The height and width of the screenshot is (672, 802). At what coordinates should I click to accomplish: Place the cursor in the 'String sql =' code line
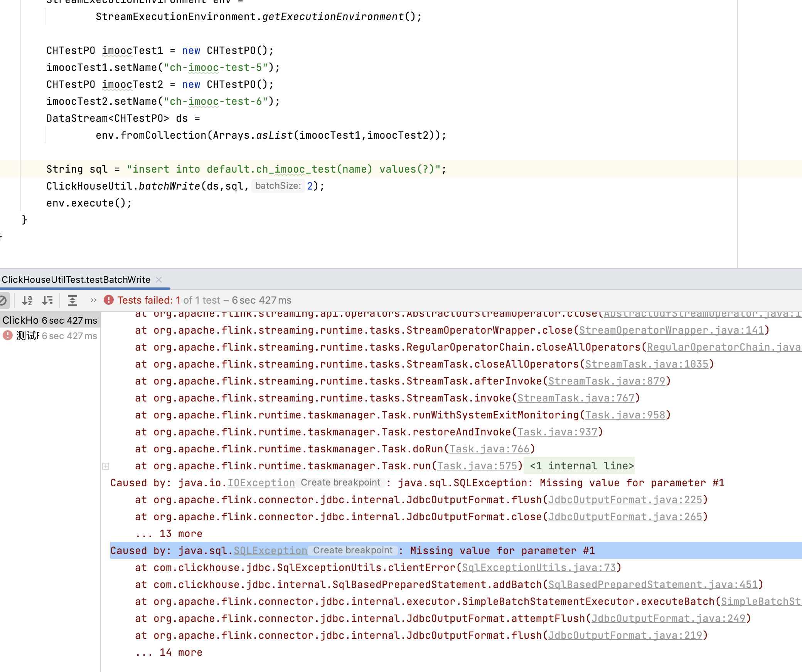click(246, 169)
